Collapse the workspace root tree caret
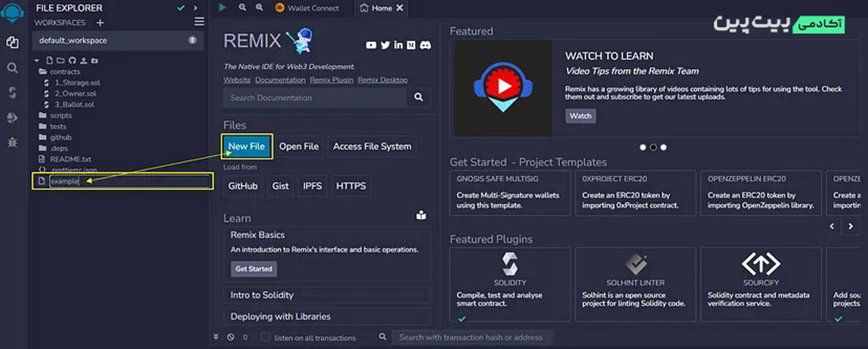 click(37, 60)
